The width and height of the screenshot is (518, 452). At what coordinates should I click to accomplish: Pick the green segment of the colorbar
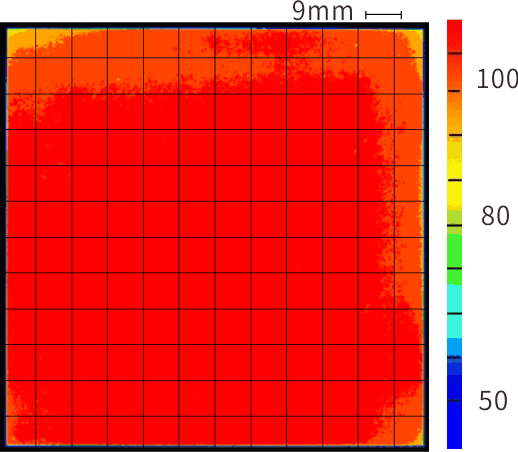[x=454, y=258]
